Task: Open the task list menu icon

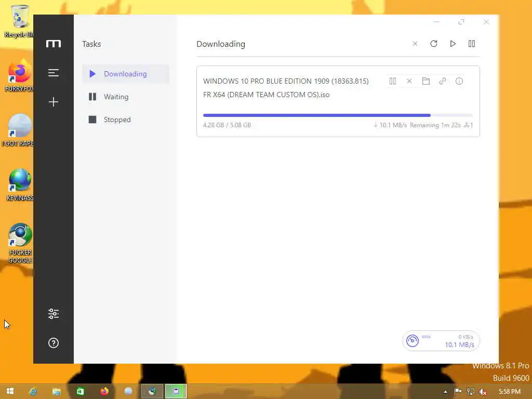Action: tap(54, 73)
